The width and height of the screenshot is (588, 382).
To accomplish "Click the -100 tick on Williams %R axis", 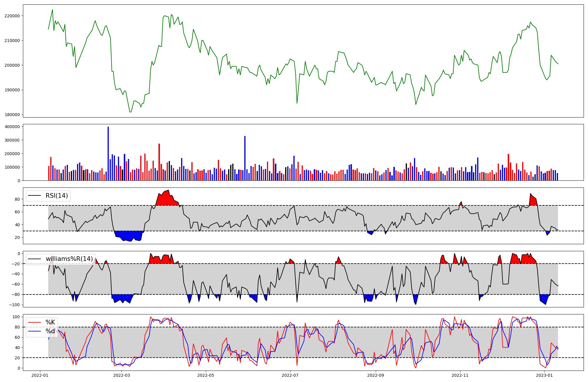I will [x=14, y=305].
